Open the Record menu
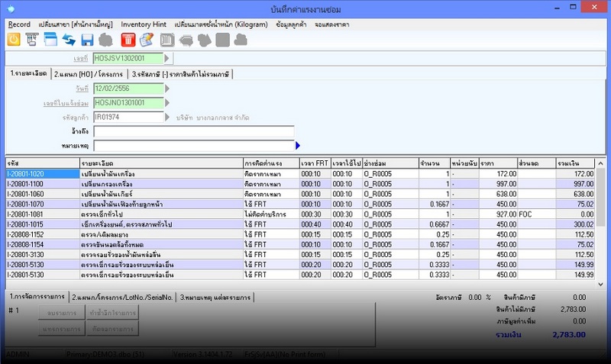The height and width of the screenshot is (364, 611). coord(18,24)
